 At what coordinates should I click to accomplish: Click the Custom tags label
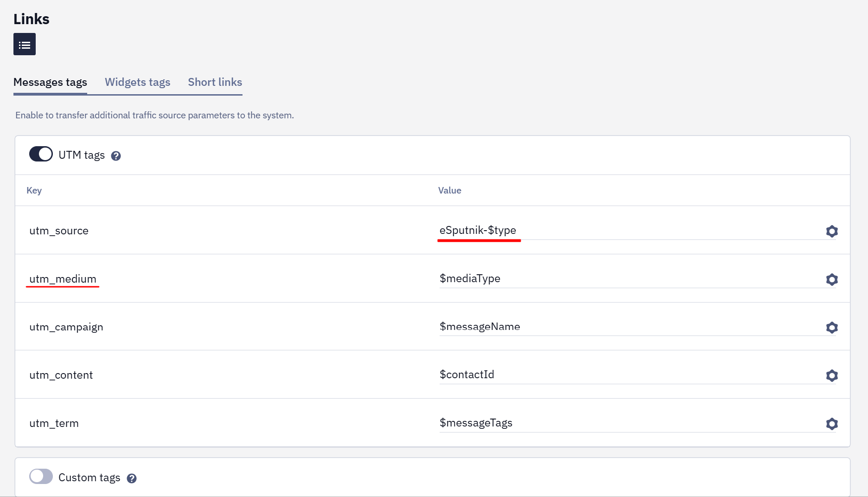pyautogui.click(x=89, y=478)
